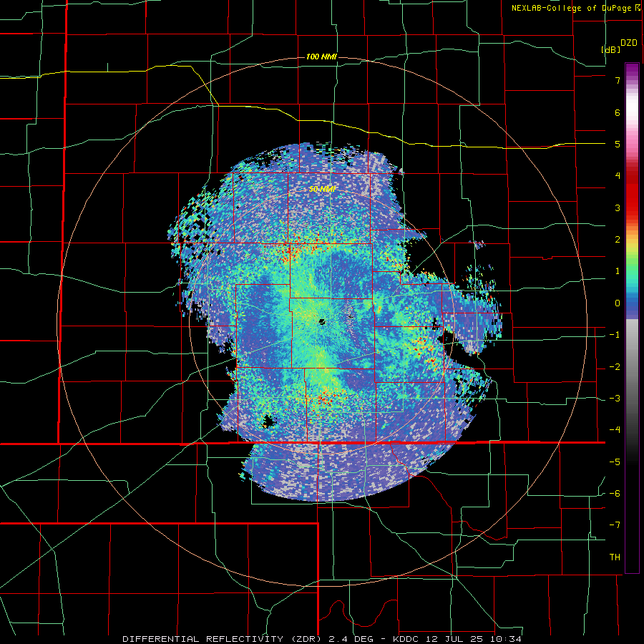Image resolution: width=644 pixels, height=644 pixels.
Task: Click the TH threshold label on scale
Action: pyautogui.click(x=615, y=557)
